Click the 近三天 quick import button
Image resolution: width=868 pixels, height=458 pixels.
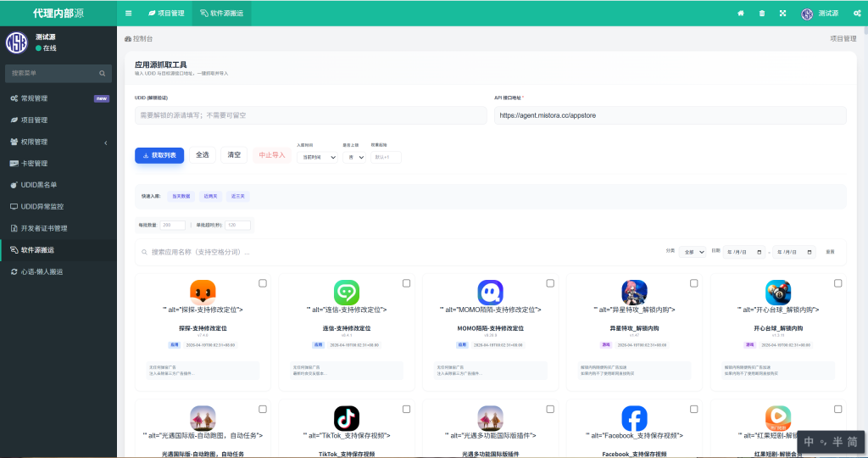238,196
